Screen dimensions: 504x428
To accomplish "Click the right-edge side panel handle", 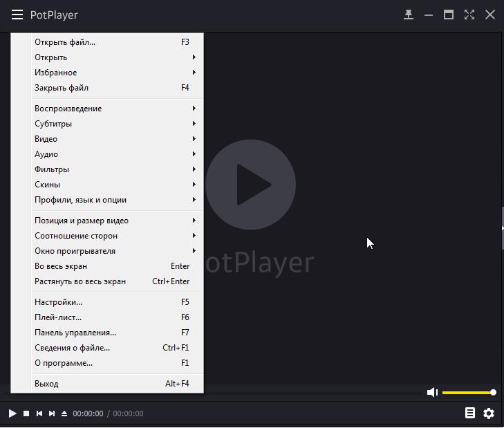I will pyautogui.click(x=502, y=228).
